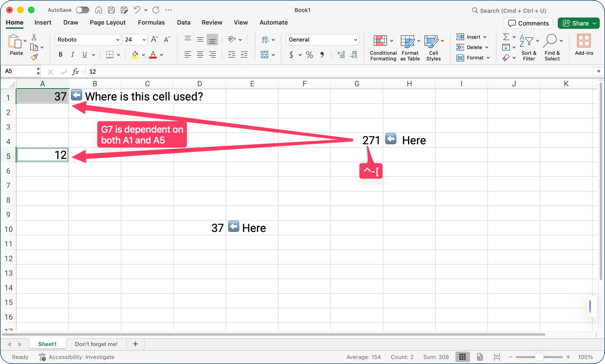
Task: Click the Name Box showing A5
Action: point(19,71)
